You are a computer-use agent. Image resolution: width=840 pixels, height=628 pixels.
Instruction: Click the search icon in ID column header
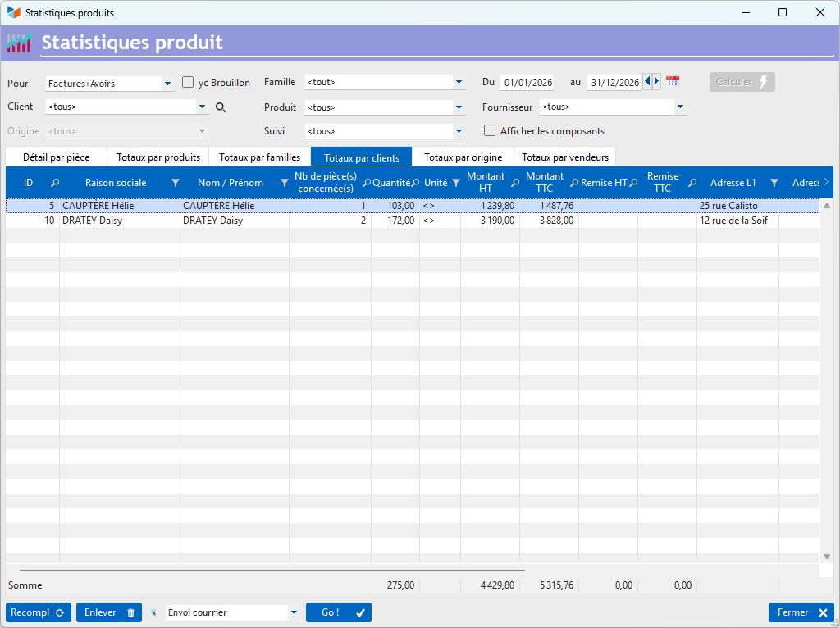(x=55, y=183)
